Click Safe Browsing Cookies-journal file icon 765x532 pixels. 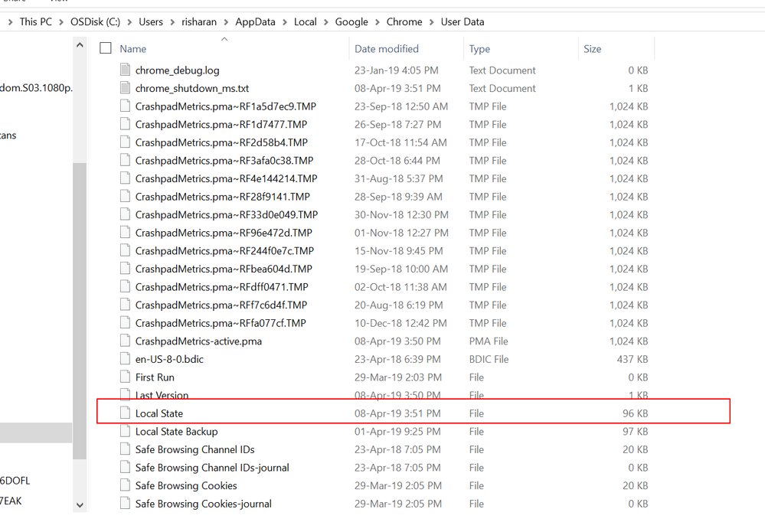coord(125,503)
